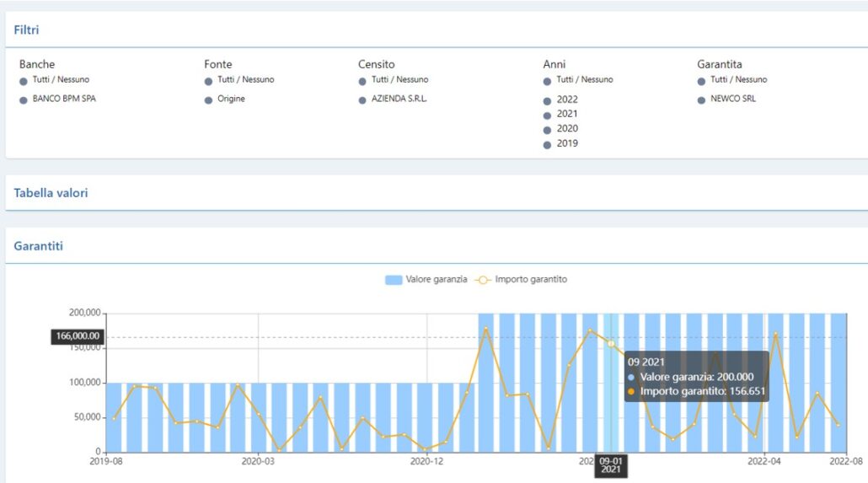Click the Anni column heading
This screenshot has width=868, height=483.
pyautogui.click(x=555, y=64)
